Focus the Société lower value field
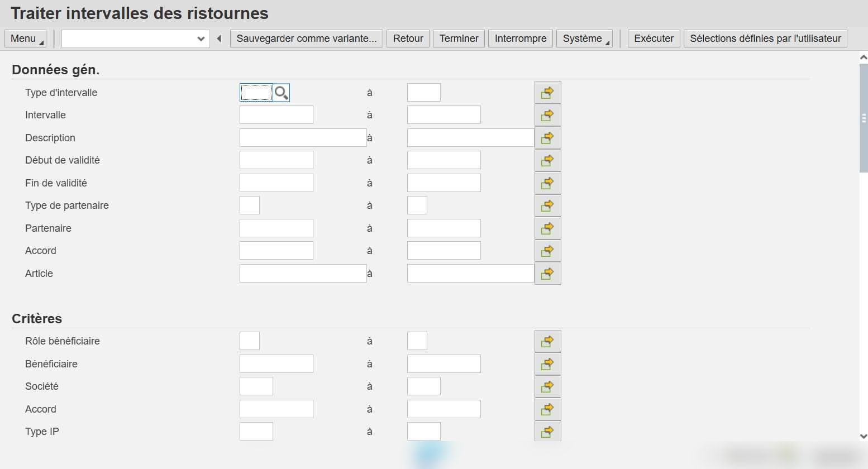Image resolution: width=868 pixels, height=469 pixels. pos(256,386)
